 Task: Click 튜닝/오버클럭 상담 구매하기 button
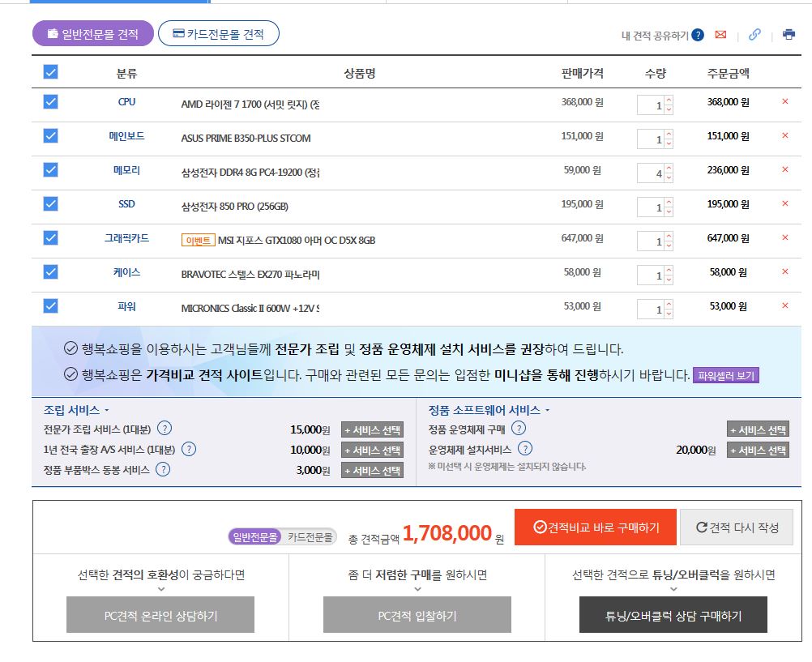pos(673,615)
